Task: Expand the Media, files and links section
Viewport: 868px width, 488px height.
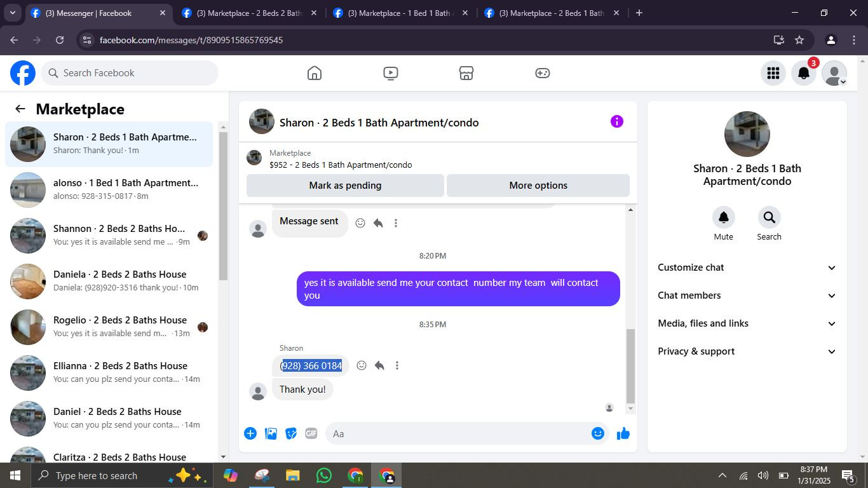Action: (x=747, y=323)
